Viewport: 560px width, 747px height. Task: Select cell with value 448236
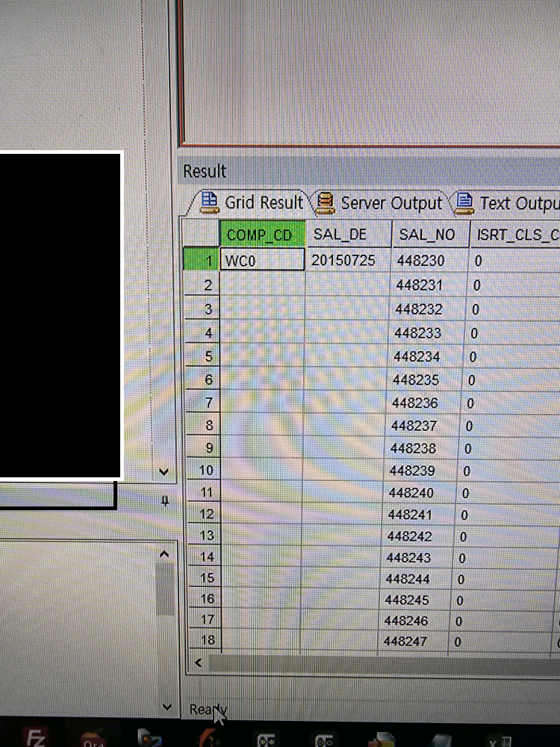pos(423,403)
